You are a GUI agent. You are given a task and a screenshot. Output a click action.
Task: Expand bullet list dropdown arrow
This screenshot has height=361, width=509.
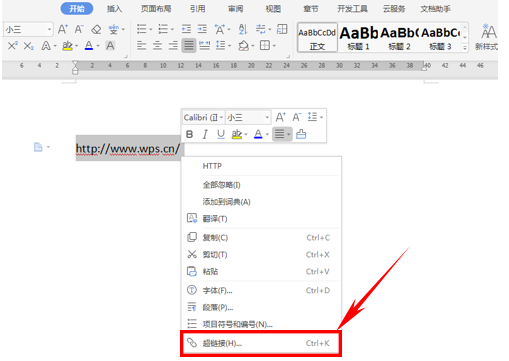(x=151, y=29)
